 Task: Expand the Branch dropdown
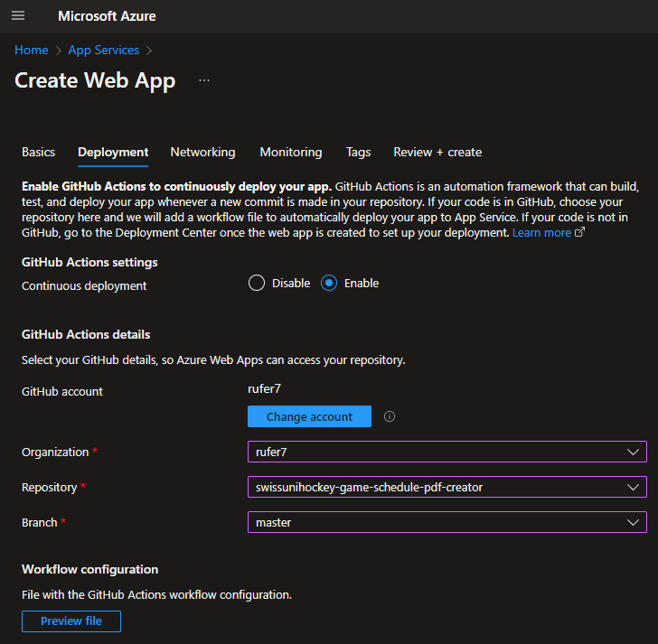tap(446, 522)
